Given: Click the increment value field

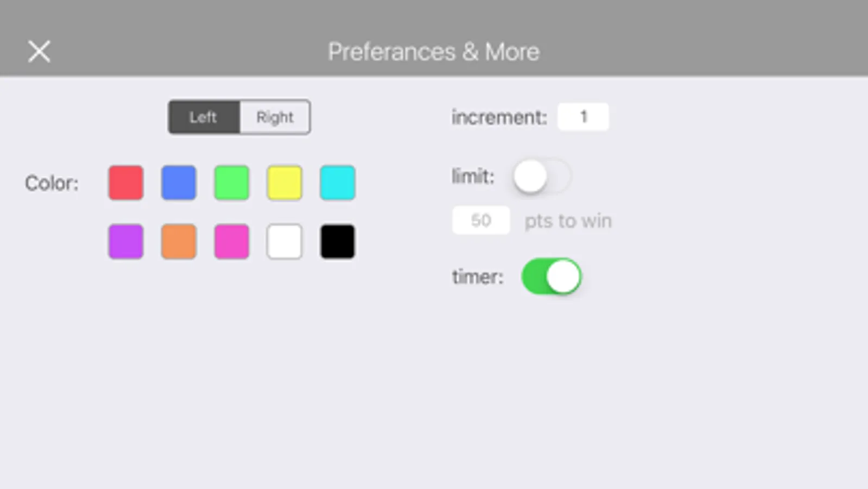Looking at the screenshot, I should click(x=584, y=117).
